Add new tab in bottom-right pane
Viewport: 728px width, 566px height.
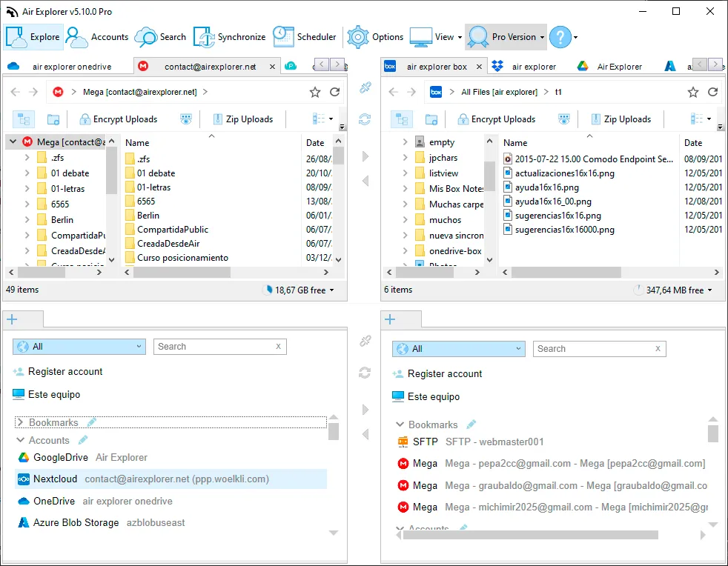390,319
